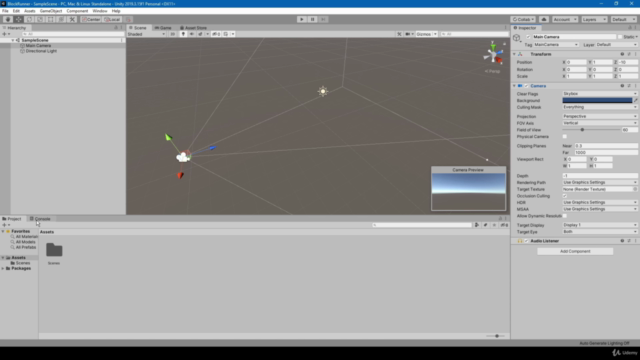The image size is (640, 360).
Task: Open the Account dropdown
Action: [564, 19]
